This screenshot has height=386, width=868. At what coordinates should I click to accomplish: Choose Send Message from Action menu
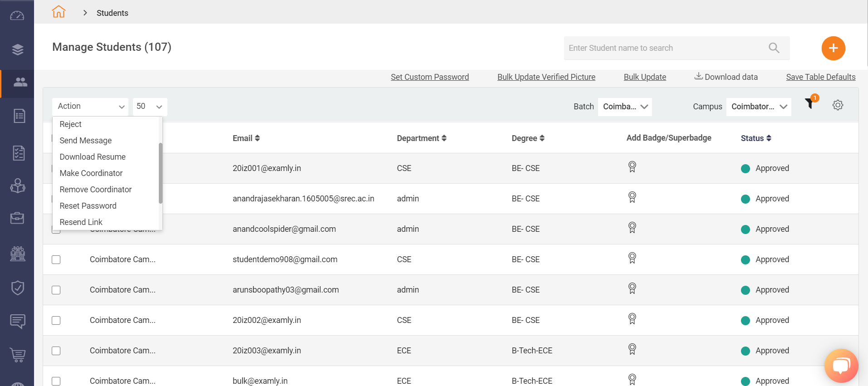[x=106, y=141]
